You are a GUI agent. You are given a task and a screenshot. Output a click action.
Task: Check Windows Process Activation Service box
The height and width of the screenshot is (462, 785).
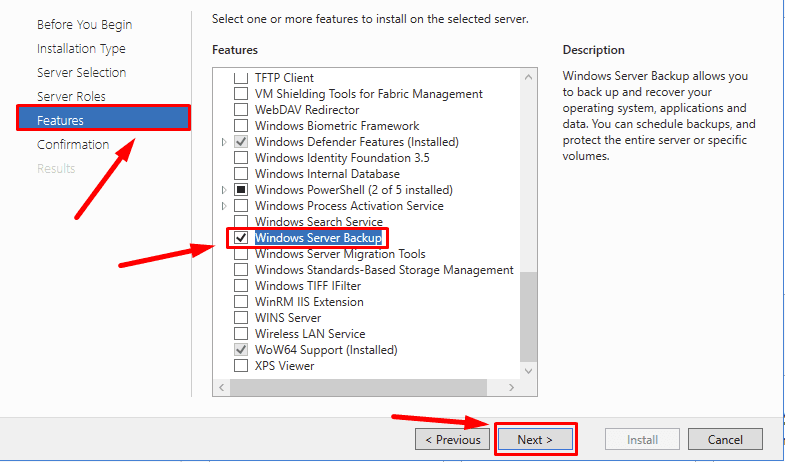tap(241, 206)
